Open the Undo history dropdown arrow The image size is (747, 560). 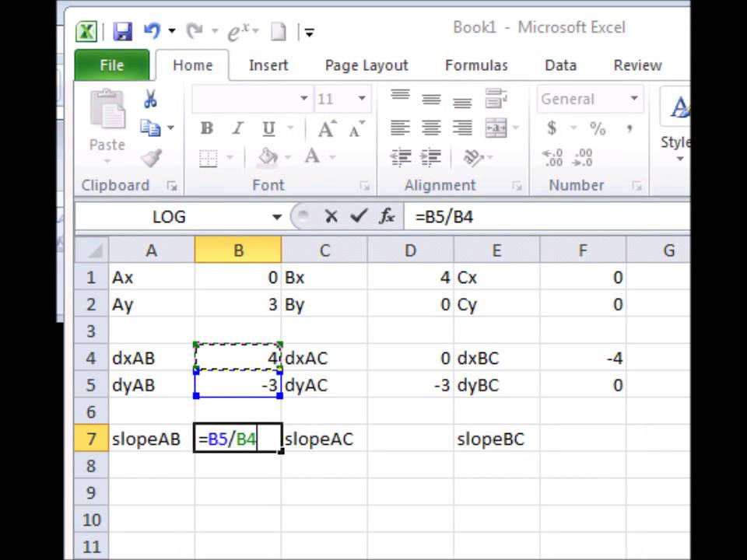(172, 31)
